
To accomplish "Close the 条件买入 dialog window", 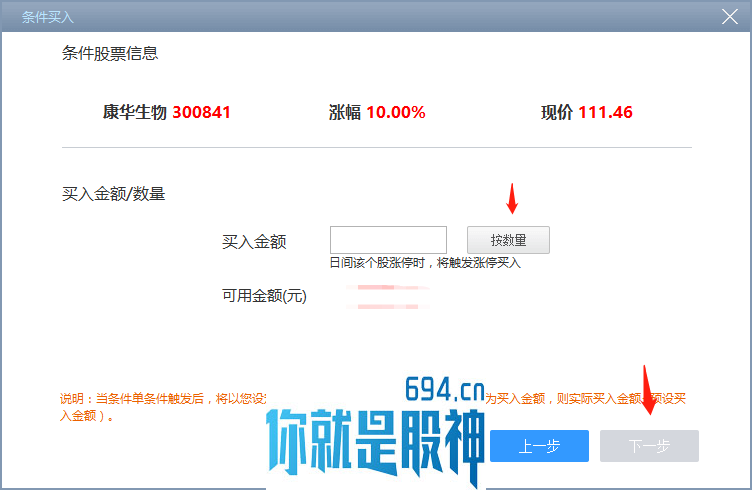I will coord(729,17).
